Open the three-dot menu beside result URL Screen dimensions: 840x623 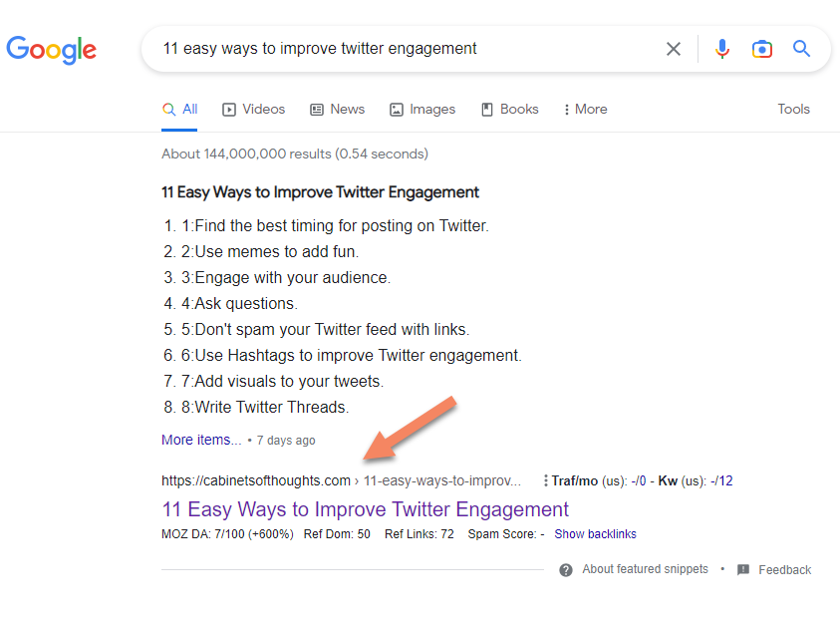(545, 480)
